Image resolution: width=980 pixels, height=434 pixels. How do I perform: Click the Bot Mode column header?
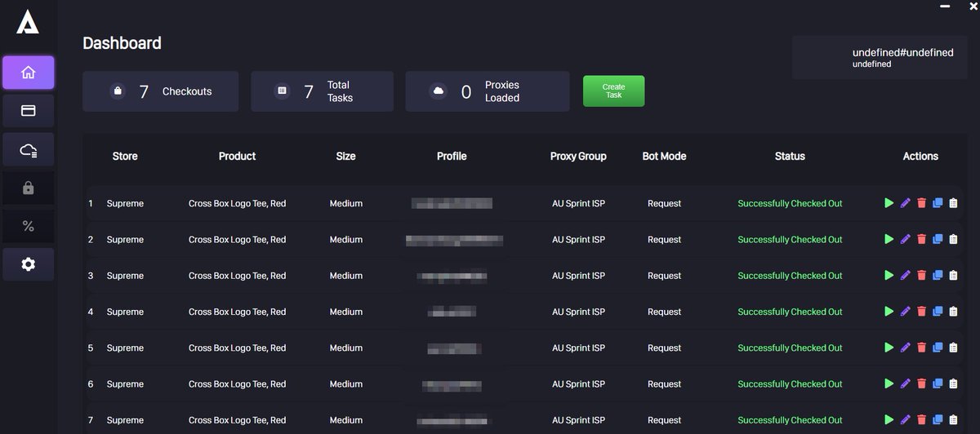click(664, 156)
